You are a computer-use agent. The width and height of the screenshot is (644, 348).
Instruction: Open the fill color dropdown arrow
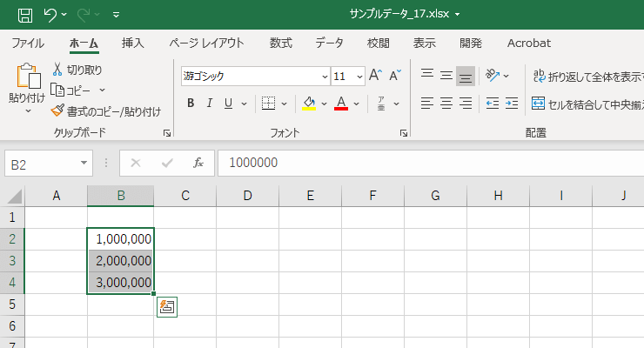click(324, 104)
